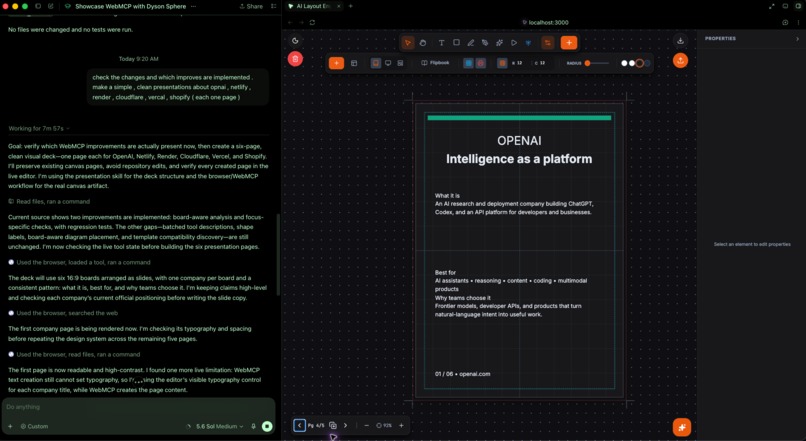Switch to the AI Layout browser tab
Viewport: 806px width, 441px height.
pyautogui.click(x=313, y=6)
